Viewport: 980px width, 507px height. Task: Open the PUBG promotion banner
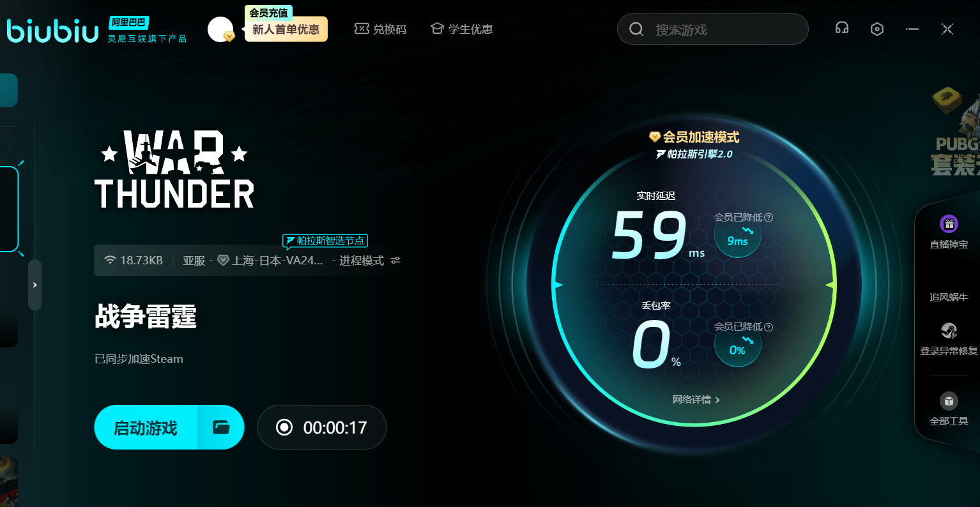point(954,132)
